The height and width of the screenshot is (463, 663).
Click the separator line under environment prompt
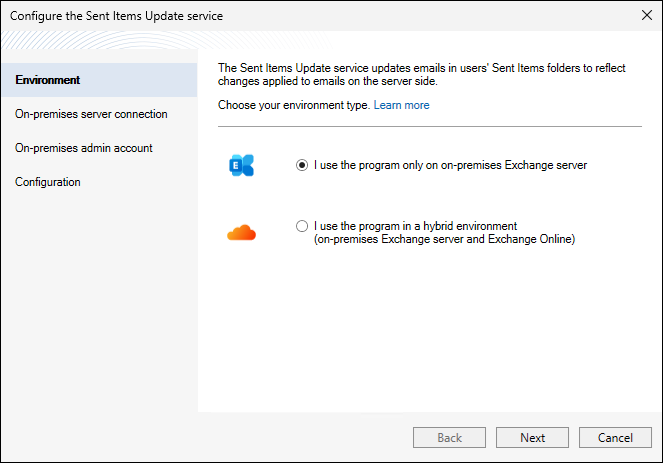tap(429, 127)
